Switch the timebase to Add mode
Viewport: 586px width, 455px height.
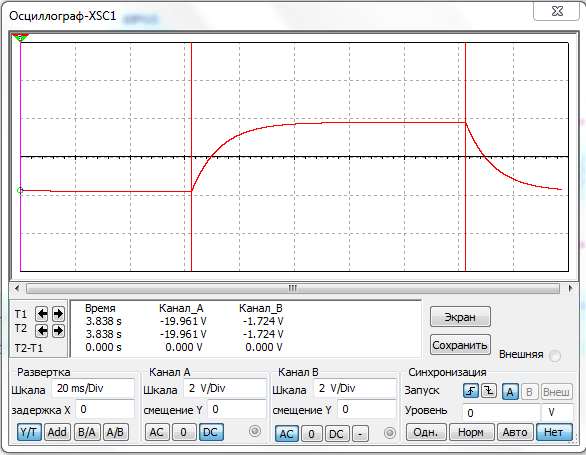[x=57, y=432]
